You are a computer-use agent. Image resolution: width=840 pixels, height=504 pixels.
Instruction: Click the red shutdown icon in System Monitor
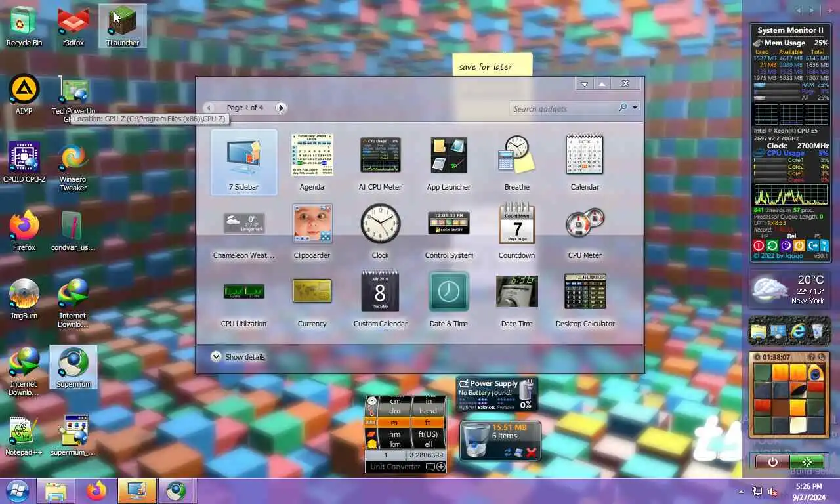click(759, 245)
